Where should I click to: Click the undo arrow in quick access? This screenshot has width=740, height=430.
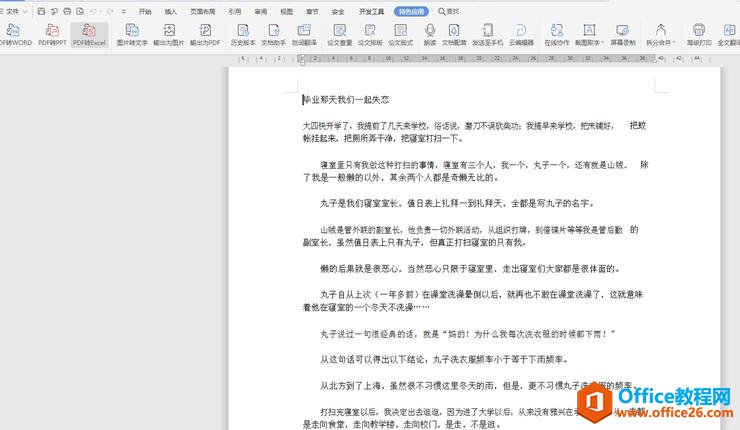click(x=95, y=11)
